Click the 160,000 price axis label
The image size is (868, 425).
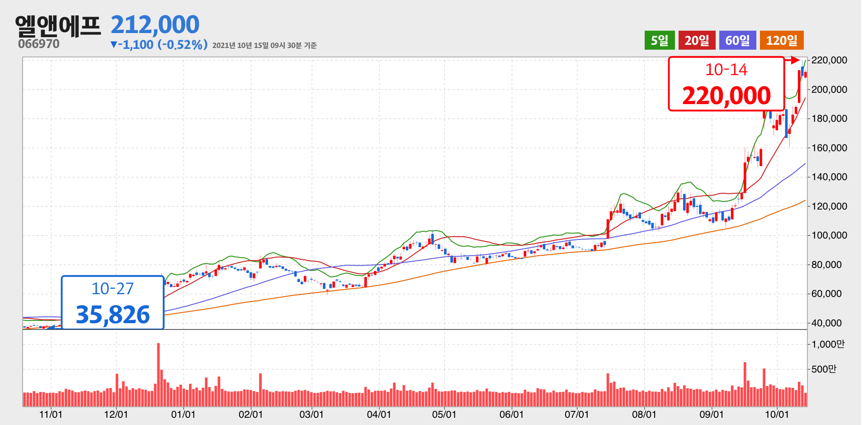click(829, 148)
